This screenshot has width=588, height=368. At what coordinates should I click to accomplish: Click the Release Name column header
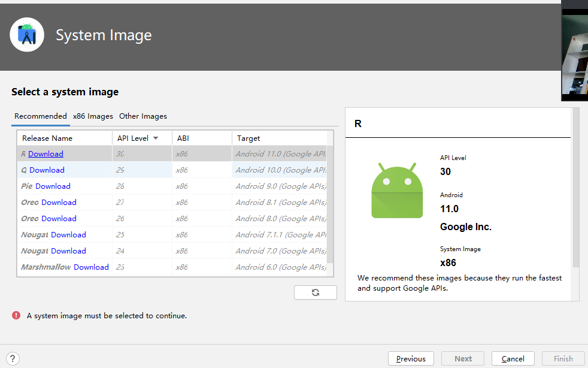(x=47, y=138)
